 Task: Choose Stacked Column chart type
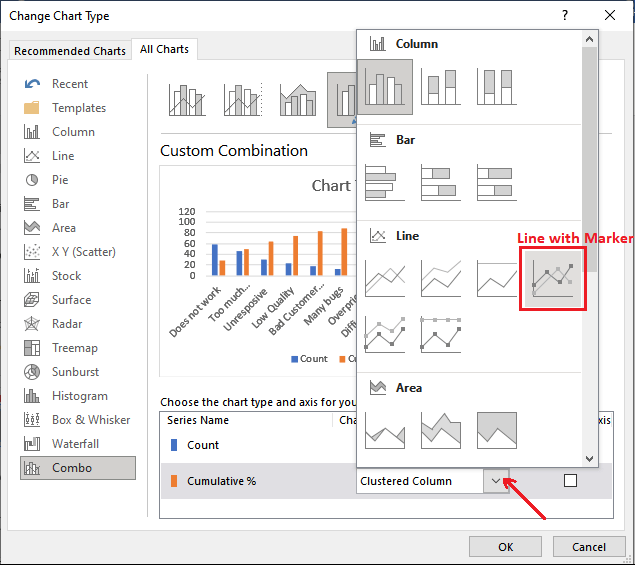(441, 87)
